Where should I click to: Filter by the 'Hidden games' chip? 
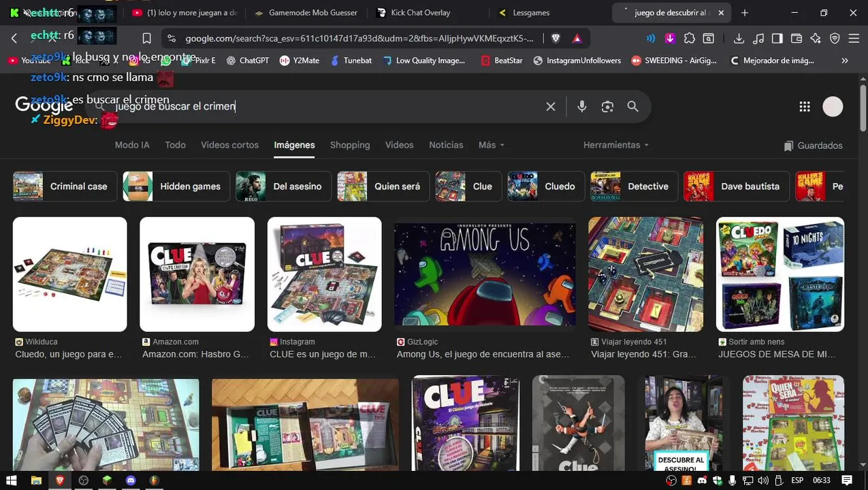click(176, 186)
